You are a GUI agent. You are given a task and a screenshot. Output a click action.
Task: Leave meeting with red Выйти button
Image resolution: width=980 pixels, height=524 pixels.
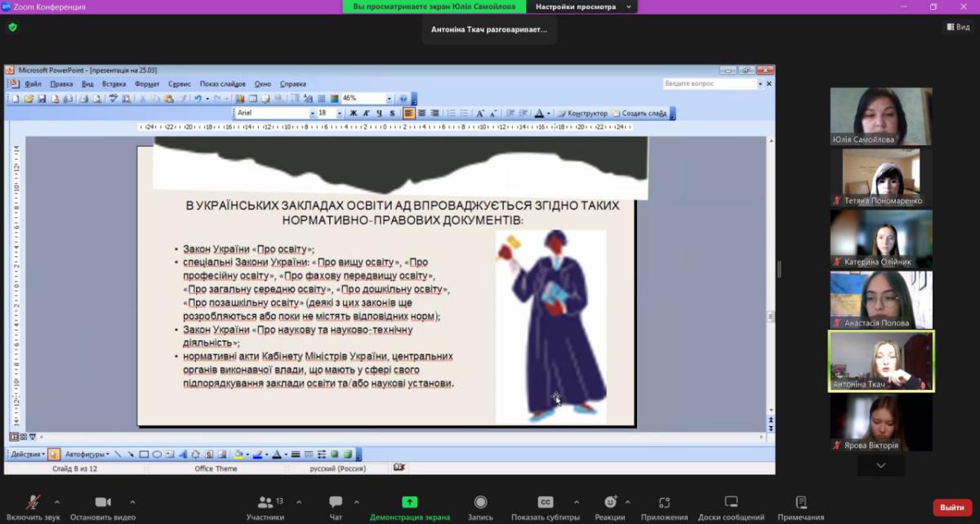point(951,508)
